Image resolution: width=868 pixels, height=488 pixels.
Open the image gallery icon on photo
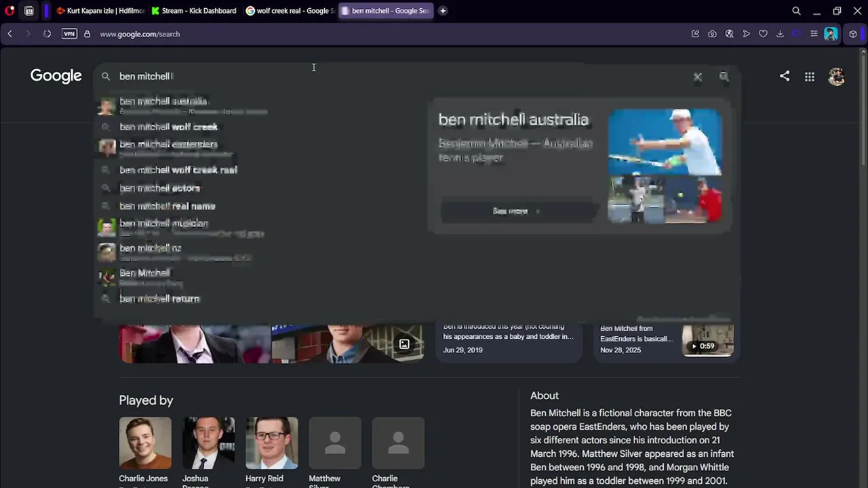click(x=404, y=344)
